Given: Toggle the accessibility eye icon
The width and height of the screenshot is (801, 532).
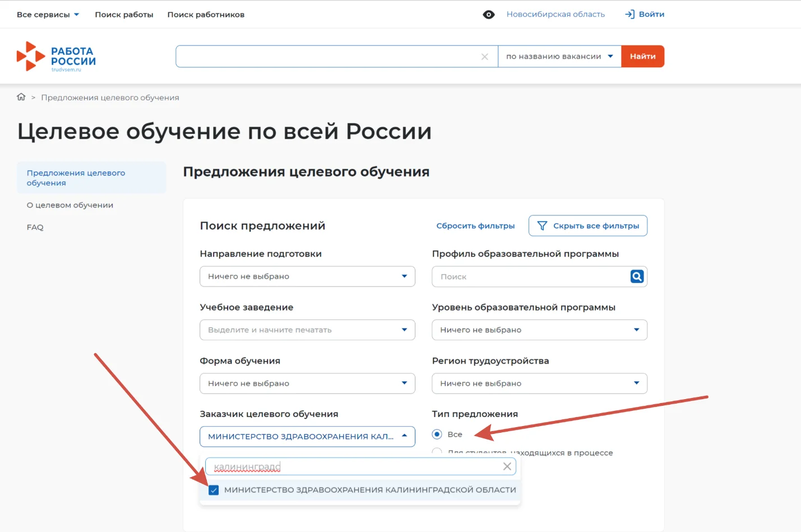Looking at the screenshot, I should pos(488,15).
